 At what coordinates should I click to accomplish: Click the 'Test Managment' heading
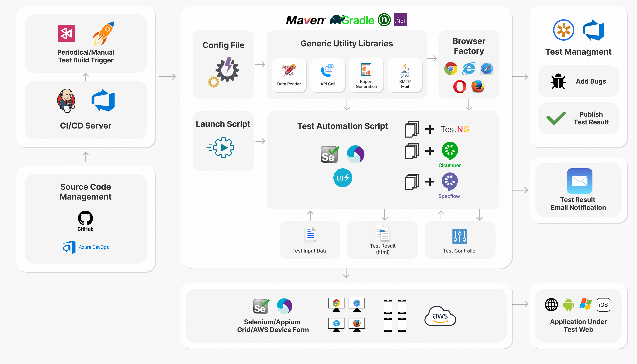tap(578, 52)
